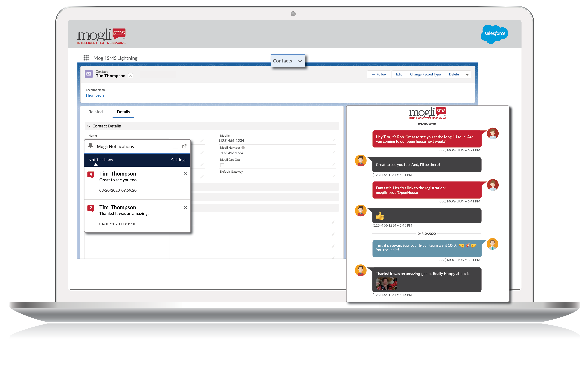Click the 04/10/2020 date divider
The image size is (588, 370).
pyautogui.click(x=427, y=234)
